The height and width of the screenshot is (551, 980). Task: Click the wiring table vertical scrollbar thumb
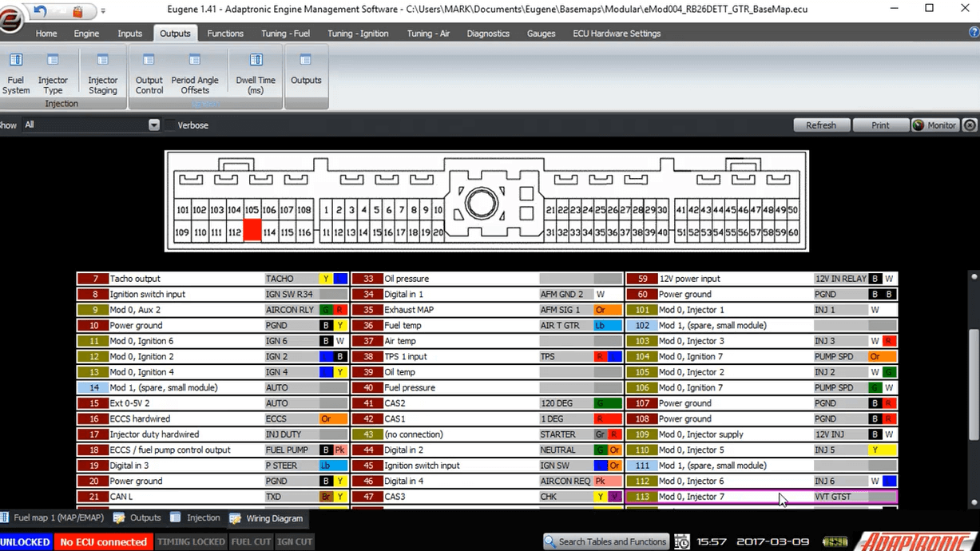coord(974,383)
